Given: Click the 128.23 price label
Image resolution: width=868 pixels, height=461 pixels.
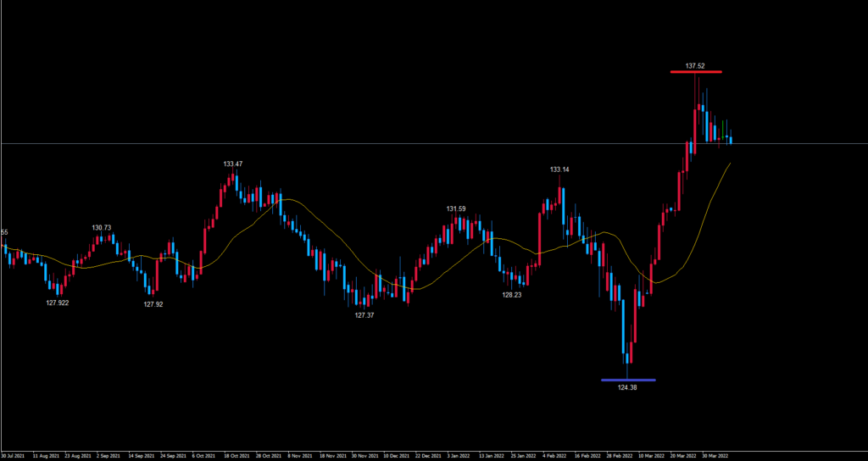Looking at the screenshot, I should pos(511,295).
